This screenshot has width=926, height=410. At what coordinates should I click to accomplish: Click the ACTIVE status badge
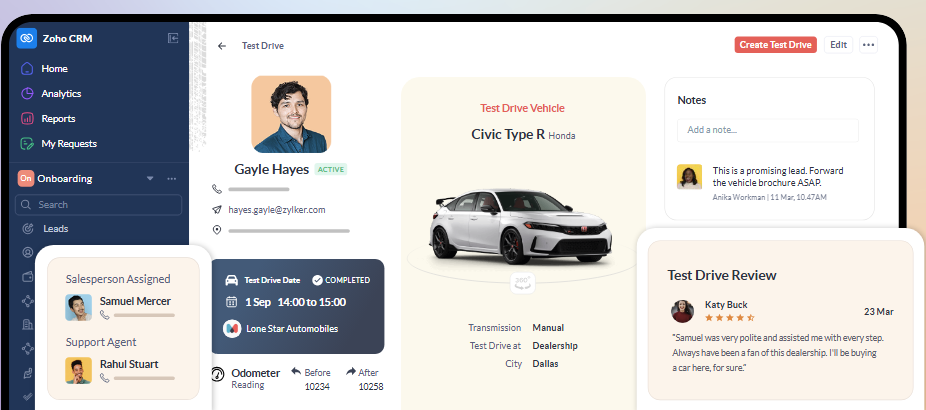331,170
